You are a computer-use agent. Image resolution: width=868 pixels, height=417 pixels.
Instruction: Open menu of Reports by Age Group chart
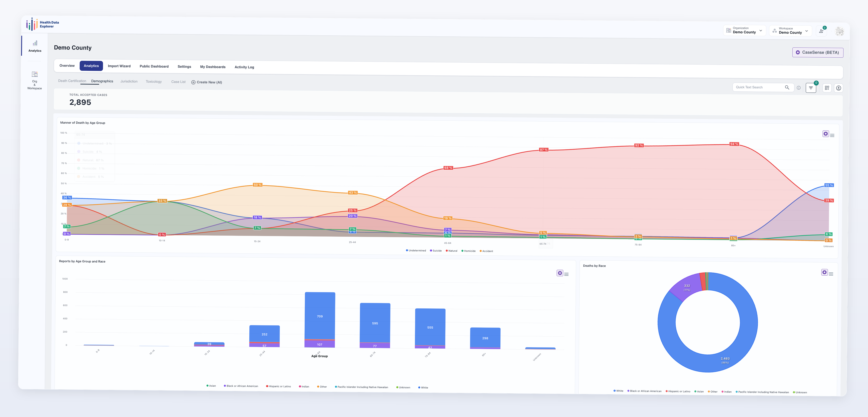pos(566,274)
